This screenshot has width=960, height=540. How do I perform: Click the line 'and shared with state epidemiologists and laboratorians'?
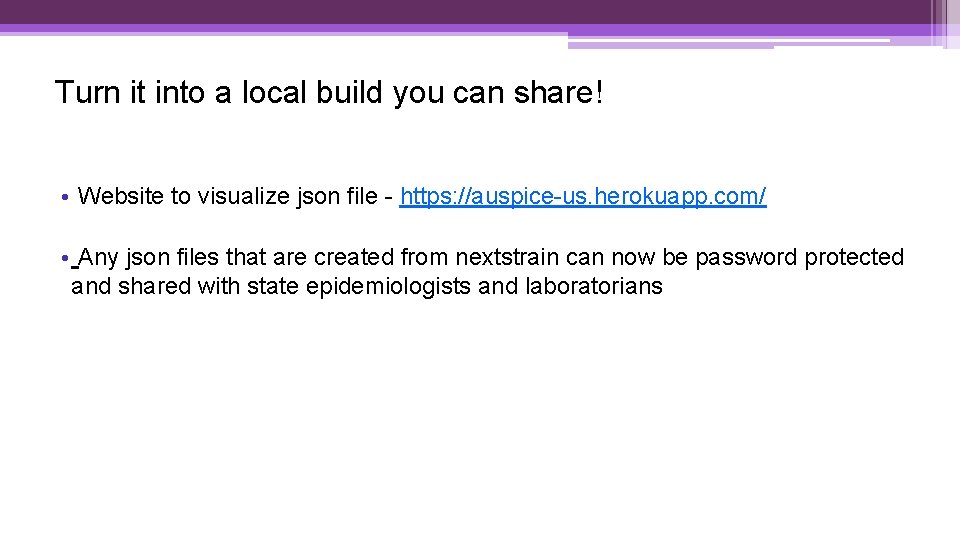click(367, 286)
